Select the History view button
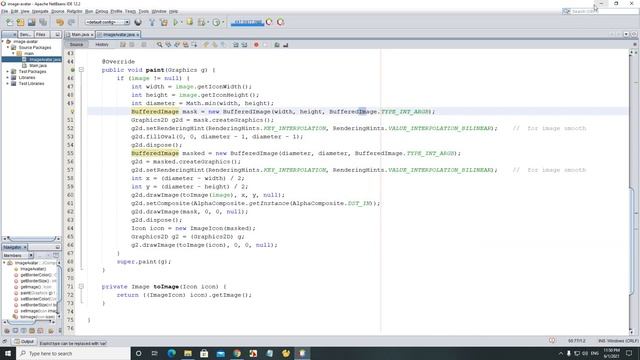 [x=102, y=44]
